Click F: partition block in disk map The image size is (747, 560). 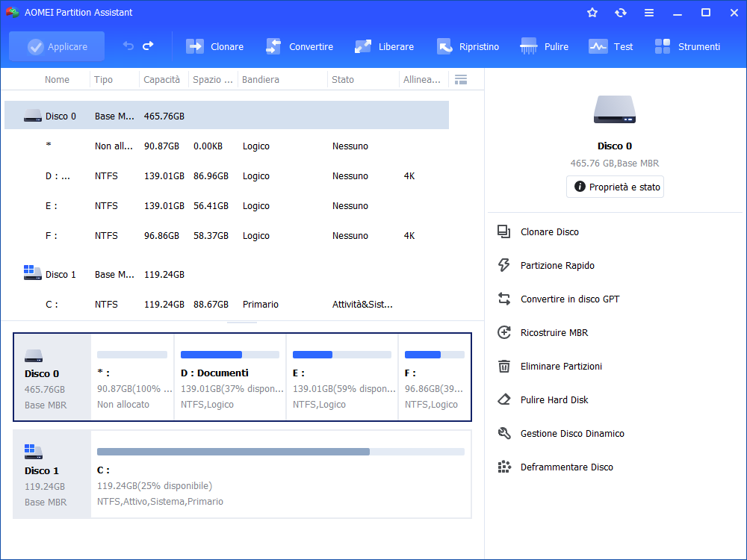(435, 377)
